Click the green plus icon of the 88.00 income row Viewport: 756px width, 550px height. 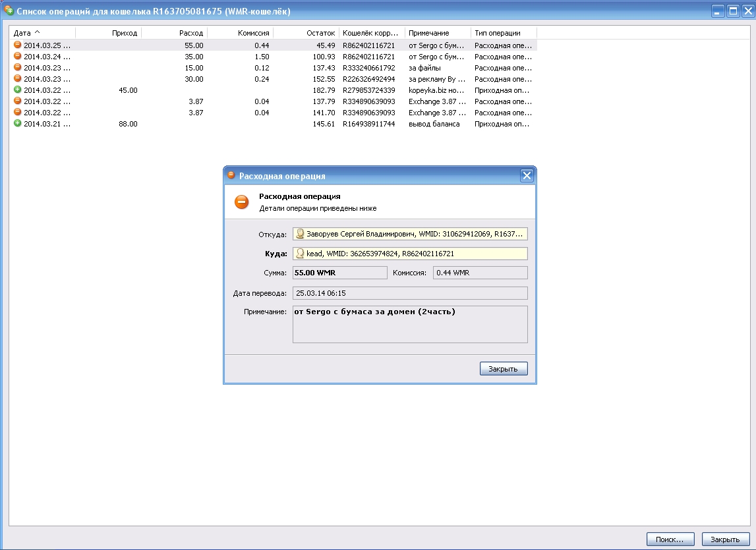point(18,124)
